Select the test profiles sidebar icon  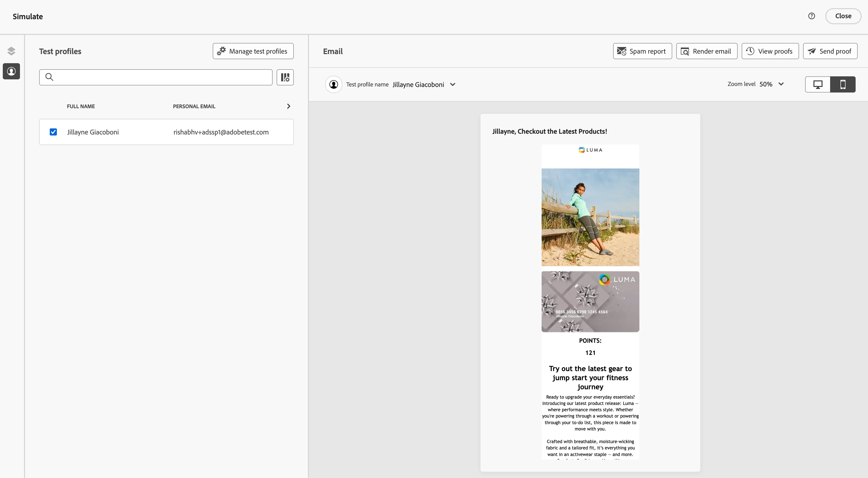[x=11, y=71]
